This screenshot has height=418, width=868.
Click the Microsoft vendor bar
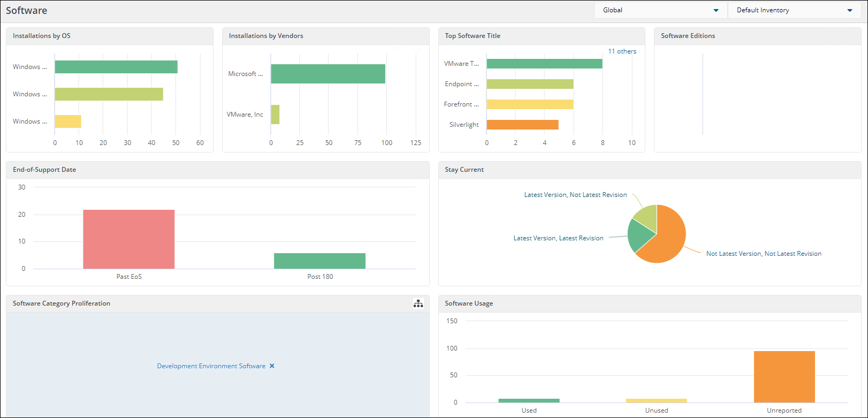click(328, 74)
